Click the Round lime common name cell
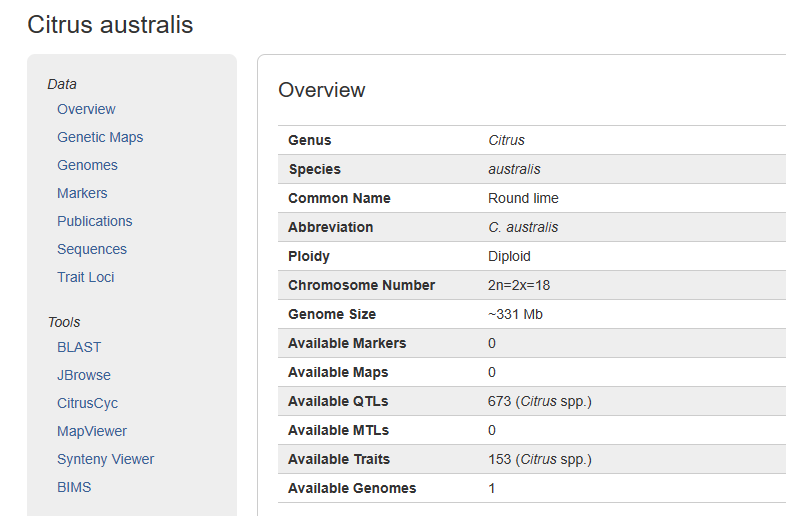Image resolution: width=786 pixels, height=516 pixels. click(x=523, y=198)
